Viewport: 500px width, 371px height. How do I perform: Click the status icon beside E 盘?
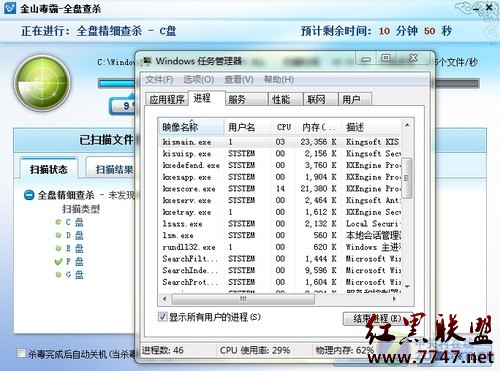[58, 248]
